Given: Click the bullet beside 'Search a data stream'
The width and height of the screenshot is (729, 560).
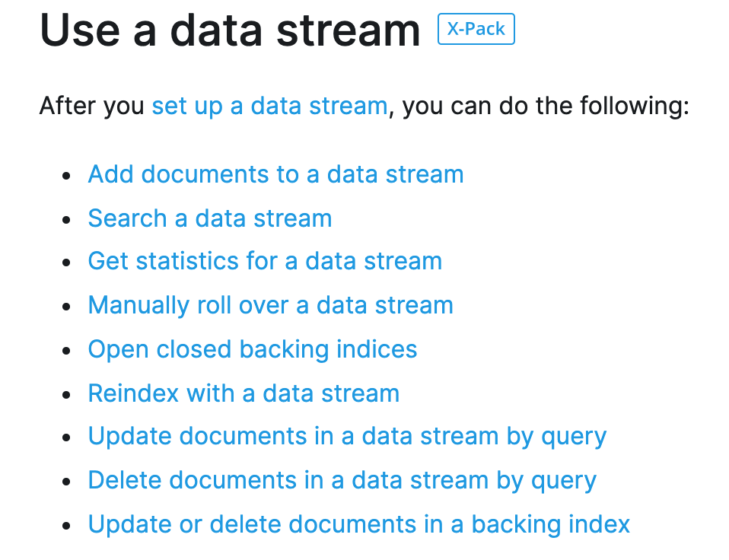Looking at the screenshot, I should [x=66, y=219].
